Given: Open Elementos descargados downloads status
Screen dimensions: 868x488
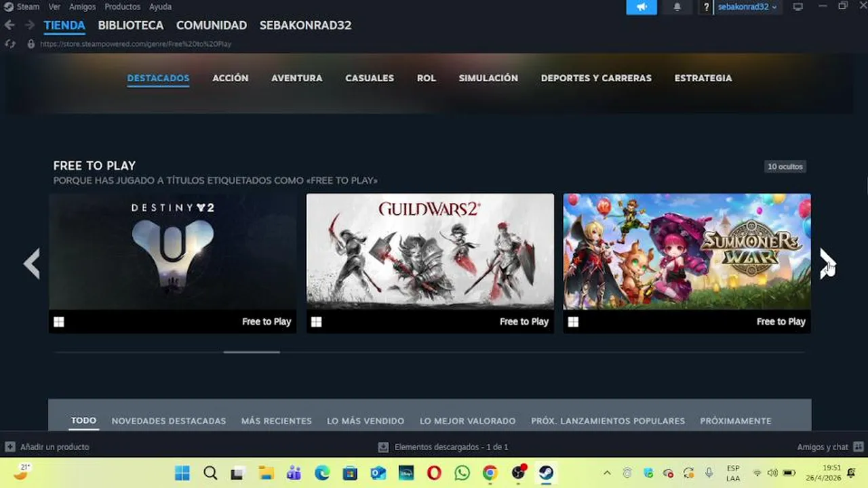Looking at the screenshot, I should click(x=443, y=447).
